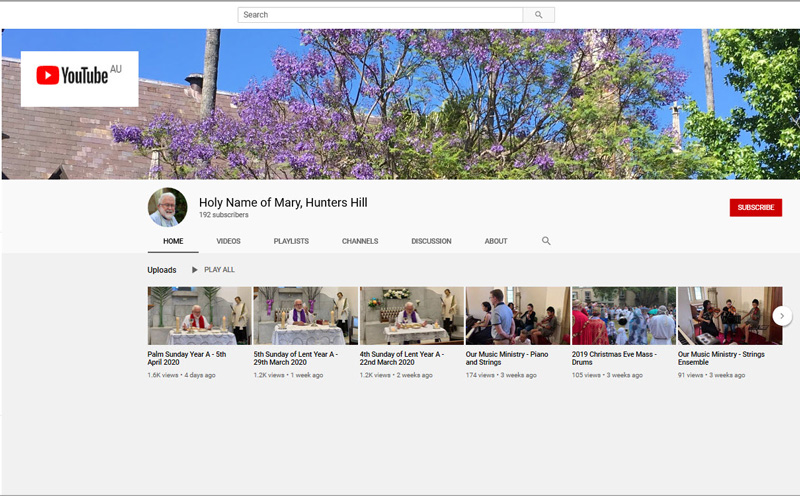Open the Videos tab
800x496 pixels.
228,241
